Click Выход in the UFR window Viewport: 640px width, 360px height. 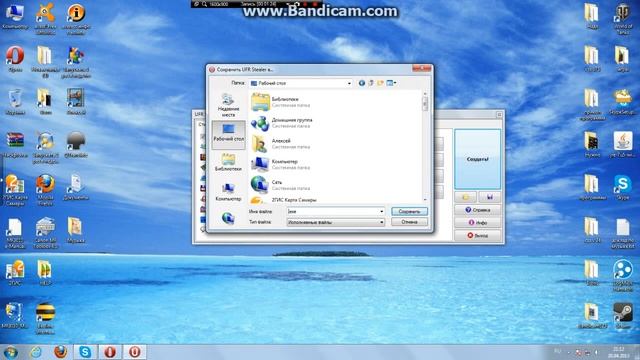tap(478, 236)
